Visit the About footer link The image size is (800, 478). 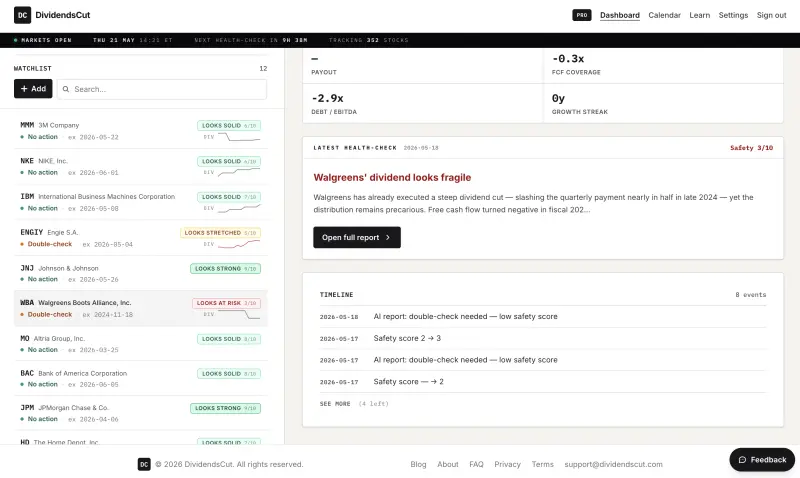tap(447, 464)
